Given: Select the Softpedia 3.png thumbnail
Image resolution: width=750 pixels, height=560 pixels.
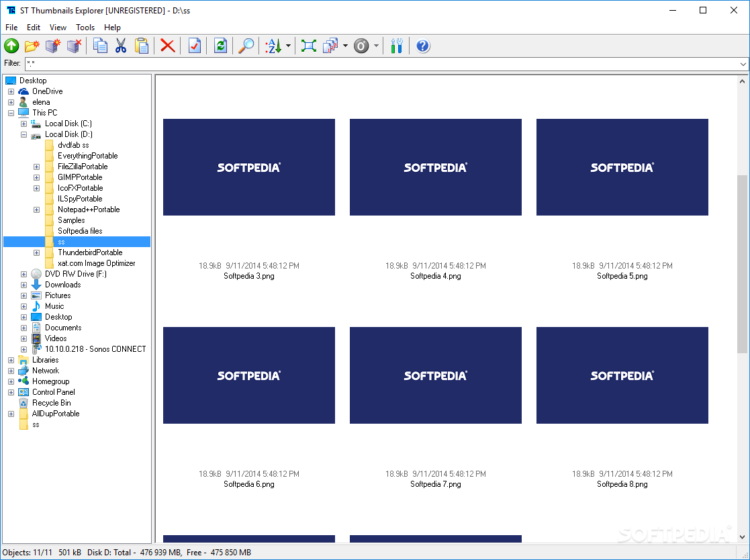Looking at the screenshot, I should pos(248,167).
